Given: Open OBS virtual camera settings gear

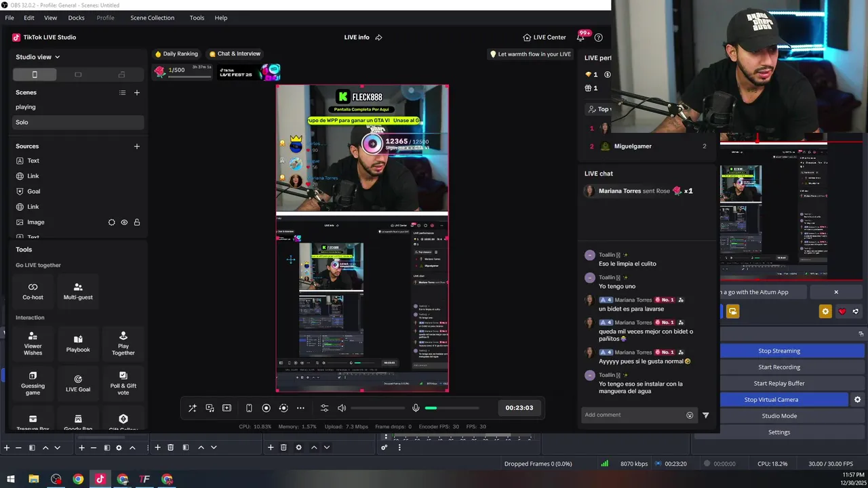Looking at the screenshot, I should coord(857,400).
